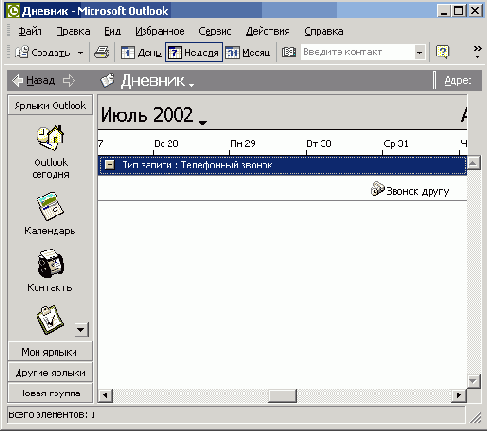Open the Календарь shortcut icon

pos(50,206)
